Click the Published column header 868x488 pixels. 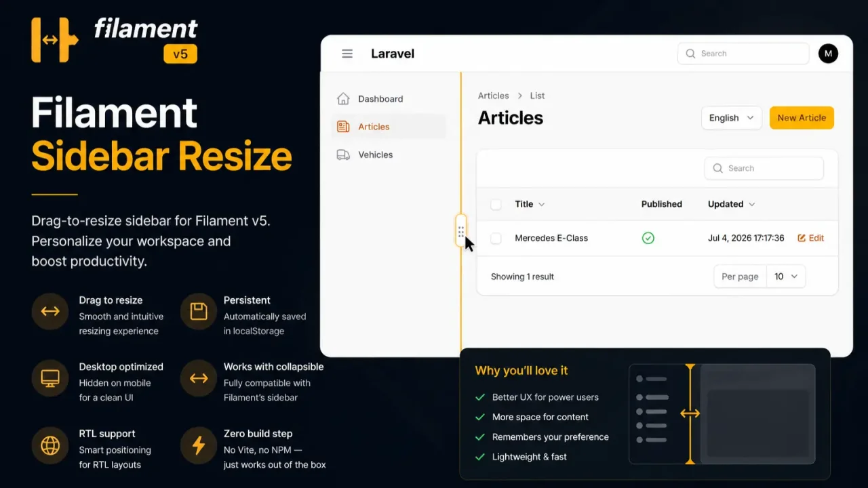[x=662, y=204]
